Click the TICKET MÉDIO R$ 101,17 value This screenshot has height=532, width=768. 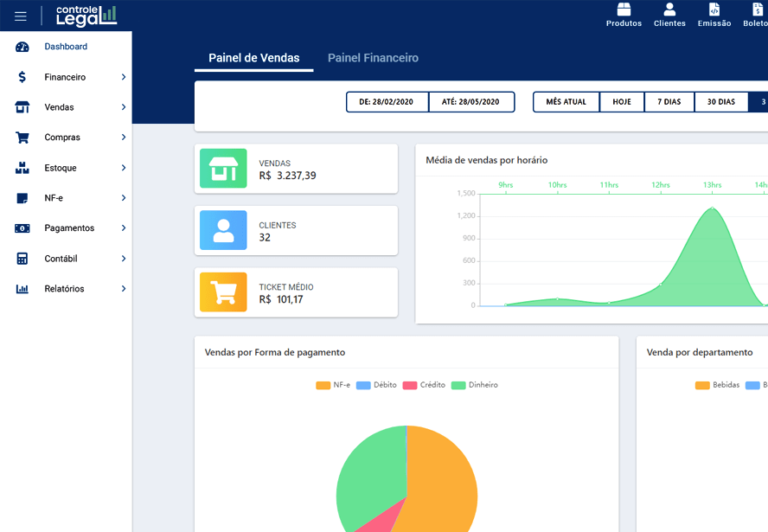[x=281, y=299]
